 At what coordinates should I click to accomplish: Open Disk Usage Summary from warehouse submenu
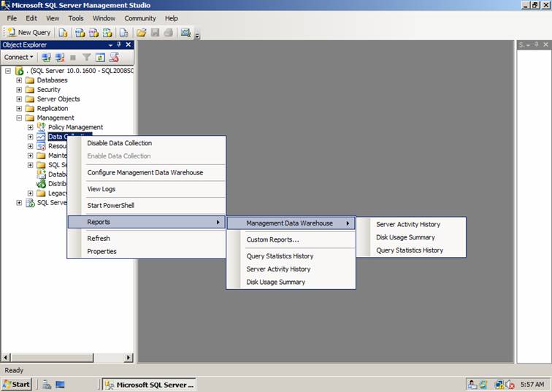(411, 237)
